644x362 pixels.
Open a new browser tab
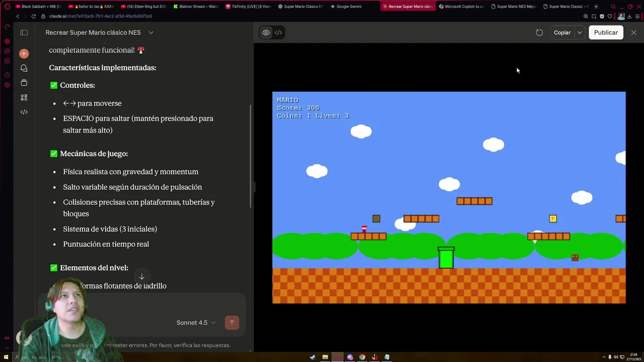click(x=596, y=7)
